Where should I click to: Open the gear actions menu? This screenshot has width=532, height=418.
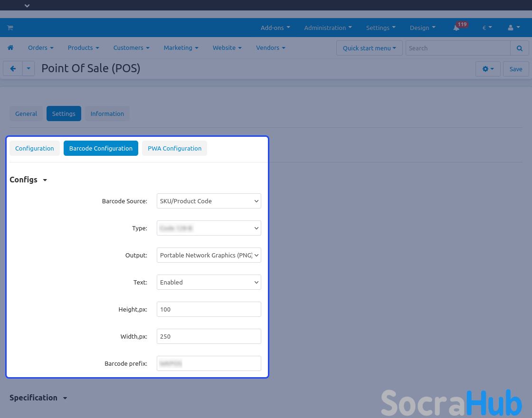click(488, 69)
